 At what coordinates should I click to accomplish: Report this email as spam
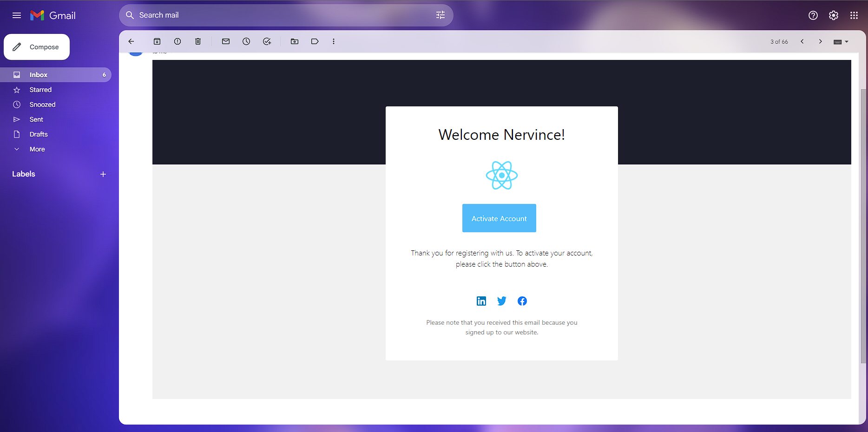pyautogui.click(x=178, y=41)
